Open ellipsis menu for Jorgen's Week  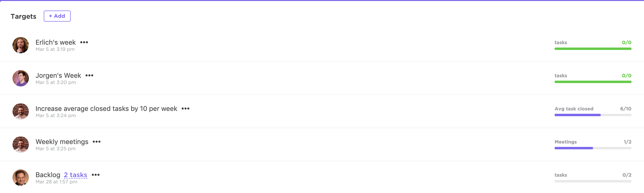click(89, 75)
